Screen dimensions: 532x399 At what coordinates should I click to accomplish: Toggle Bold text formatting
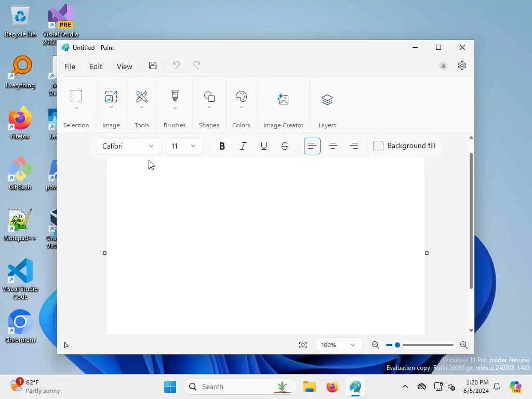pos(222,146)
